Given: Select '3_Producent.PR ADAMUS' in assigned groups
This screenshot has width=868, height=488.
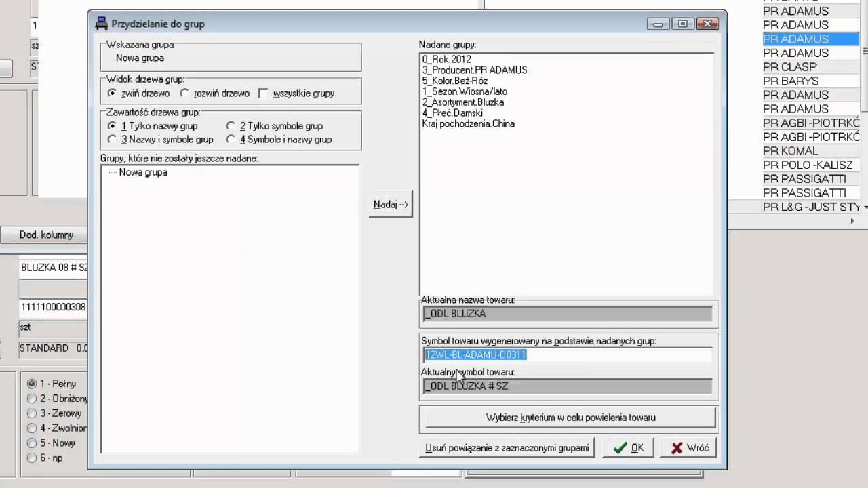Looking at the screenshot, I should pos(474,70).
